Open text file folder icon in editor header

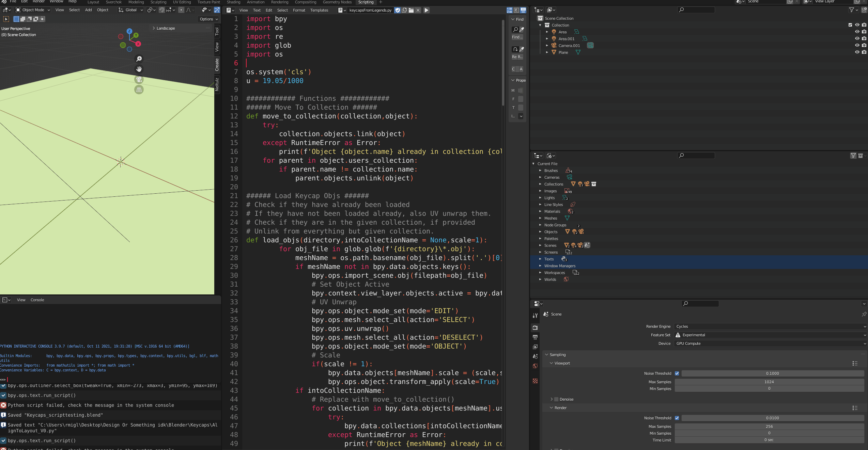coord(411,10)
